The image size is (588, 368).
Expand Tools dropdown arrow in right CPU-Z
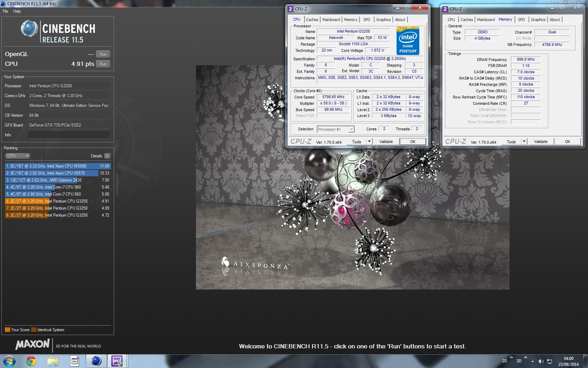coord(524,142)
